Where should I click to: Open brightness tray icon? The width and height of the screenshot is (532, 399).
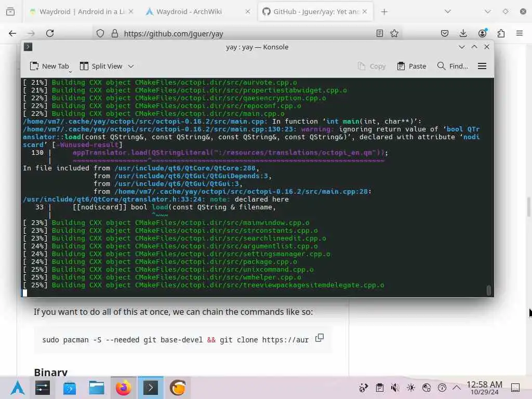click(x=411, y=388)
